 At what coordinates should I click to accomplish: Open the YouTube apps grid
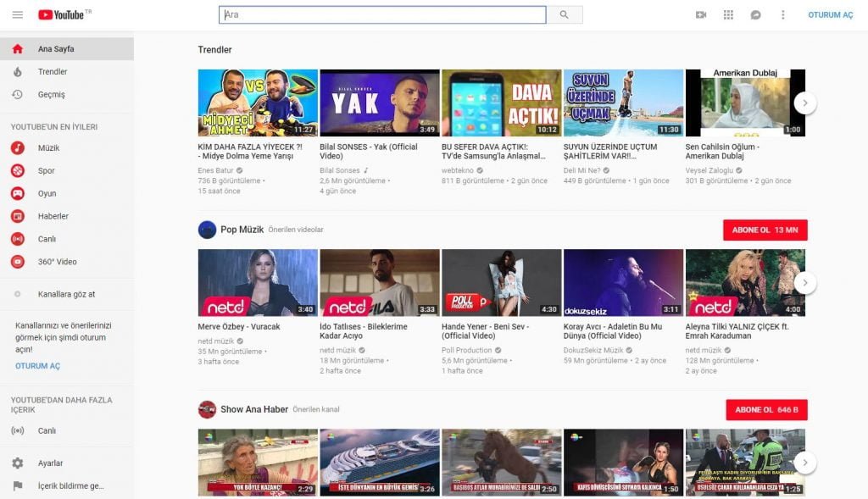point(728,15)
